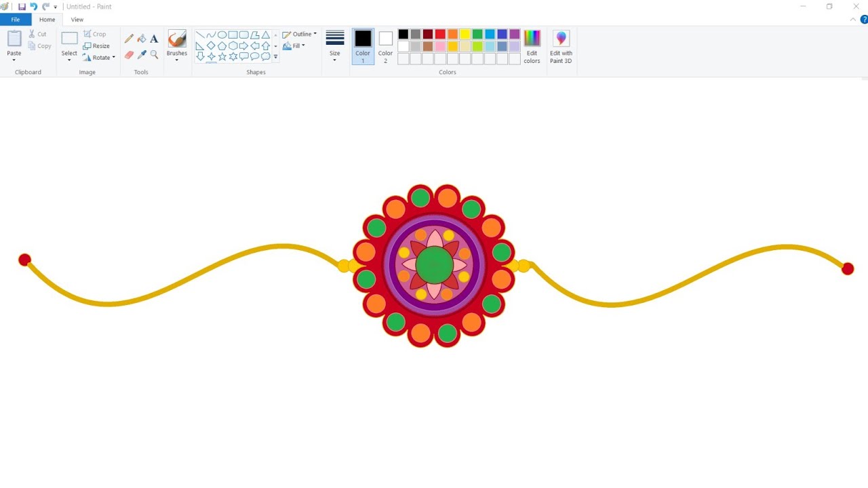The height and width of the screenshot is (488, 868).
Task: Open the Brushes dropdown arrow
Action: [177, 60]
